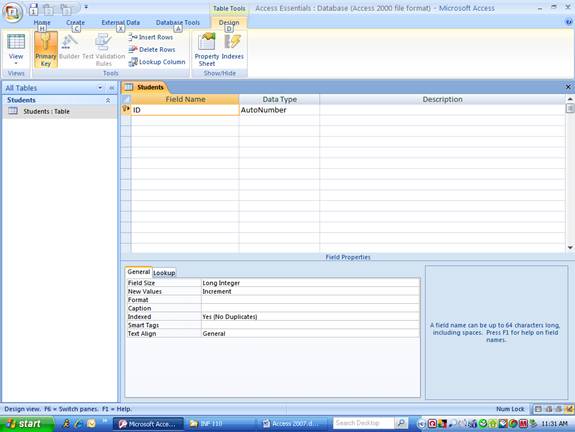
Task: Click the AutoNumber data type cell
Action: point(279,110)
